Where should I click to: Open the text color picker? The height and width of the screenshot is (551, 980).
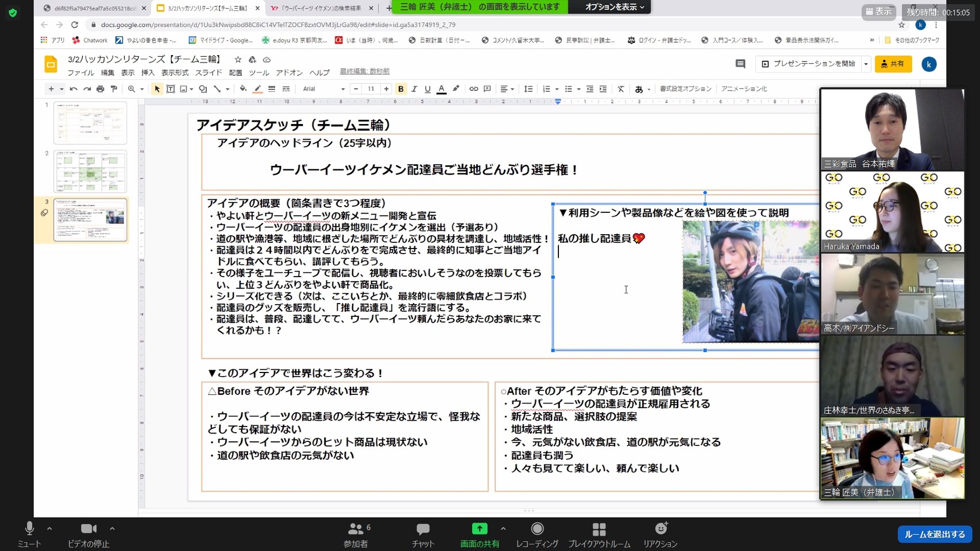pyautogui.click(x=441, y=89)
